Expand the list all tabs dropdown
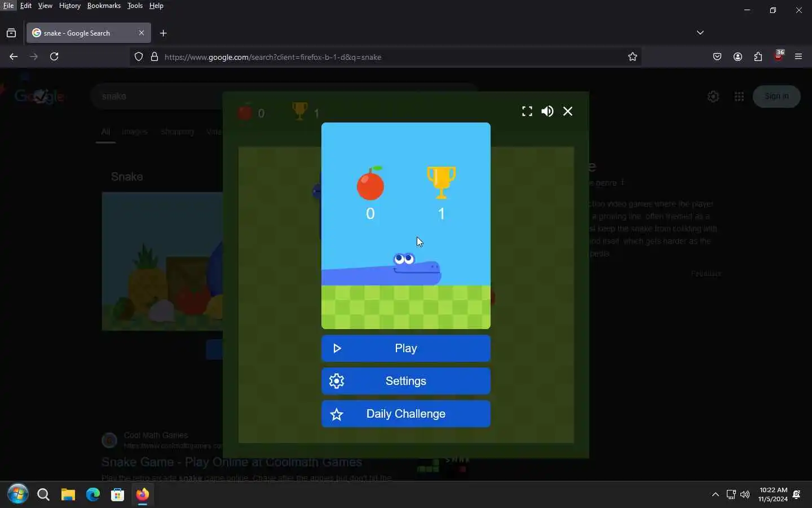 tap(700, 33)
